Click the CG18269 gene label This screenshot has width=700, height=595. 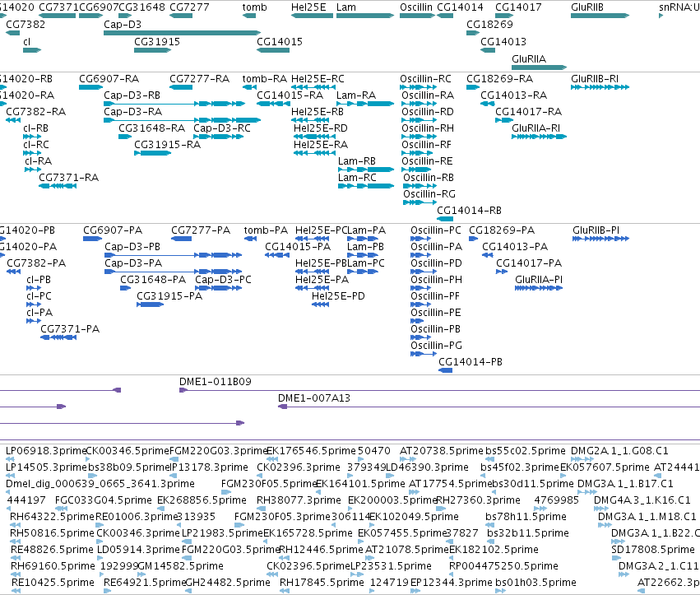click(x=489, y=25)
